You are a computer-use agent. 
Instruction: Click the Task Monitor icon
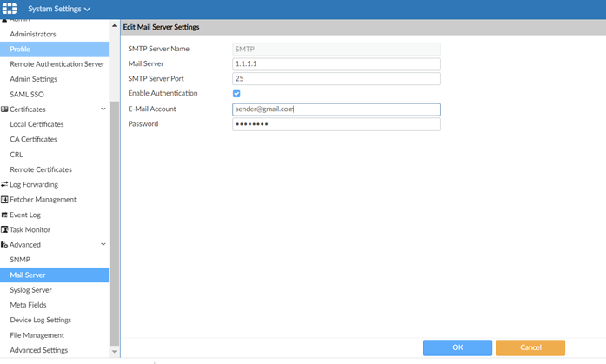[4, 230]
